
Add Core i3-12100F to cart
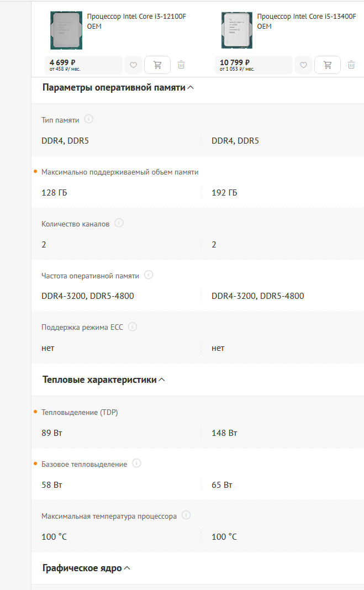(x=157, y=65)
